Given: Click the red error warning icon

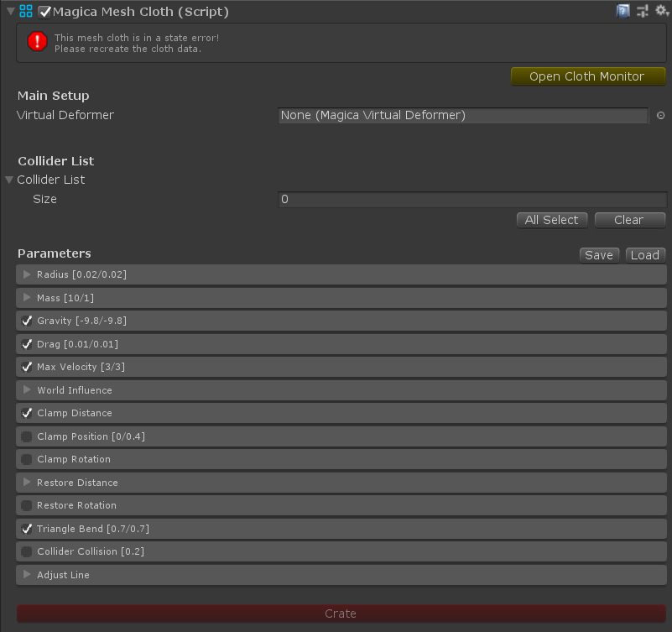Looking at the screenshot, I should (37, 42).
